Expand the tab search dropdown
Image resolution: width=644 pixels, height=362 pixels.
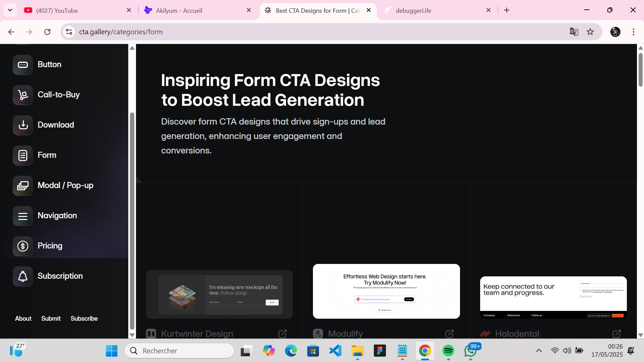tap(10, 10)
